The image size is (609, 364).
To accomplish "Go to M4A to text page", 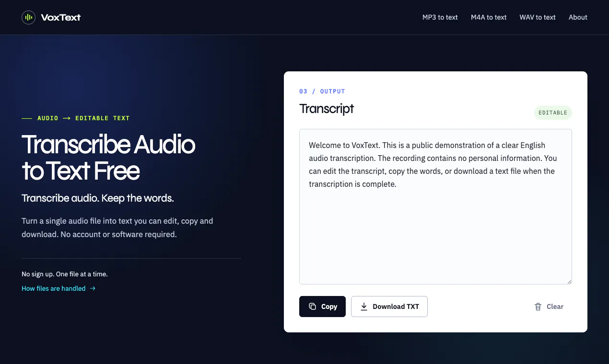I will pos(489,17).
